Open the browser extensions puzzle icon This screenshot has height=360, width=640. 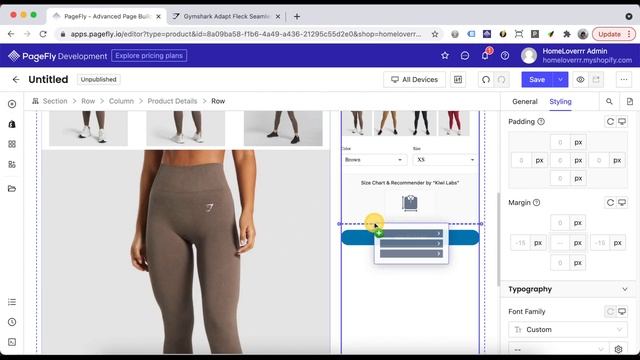click(567, 34)
